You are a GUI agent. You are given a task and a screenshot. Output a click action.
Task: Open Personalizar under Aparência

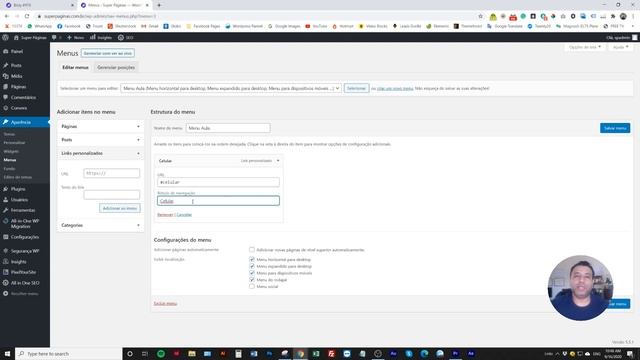[x=14, y=143]
